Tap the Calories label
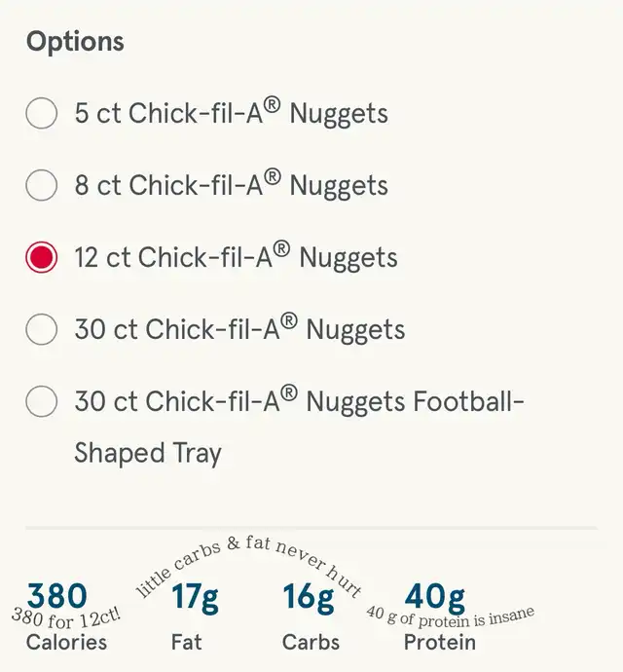The width and height of the screenshot is (623, 672). pos(66,642)
